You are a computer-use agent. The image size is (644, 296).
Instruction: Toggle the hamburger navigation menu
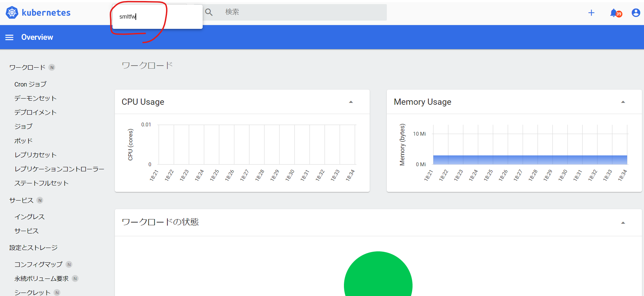(x=9, y=37)
